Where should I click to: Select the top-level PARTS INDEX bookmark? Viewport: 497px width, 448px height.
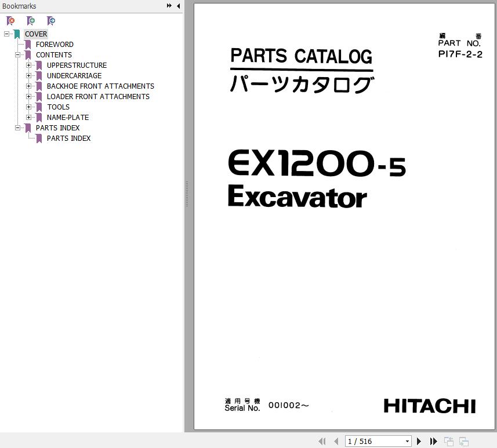[x=57, y=128]
